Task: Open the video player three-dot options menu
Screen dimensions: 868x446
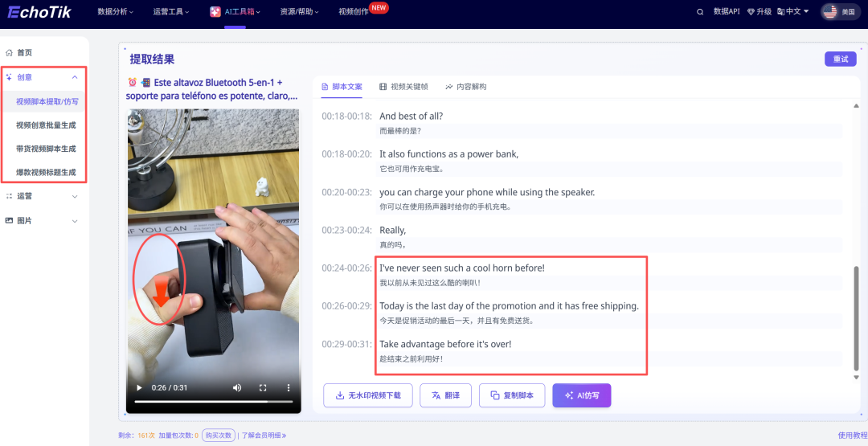Action: click(289, 388)
